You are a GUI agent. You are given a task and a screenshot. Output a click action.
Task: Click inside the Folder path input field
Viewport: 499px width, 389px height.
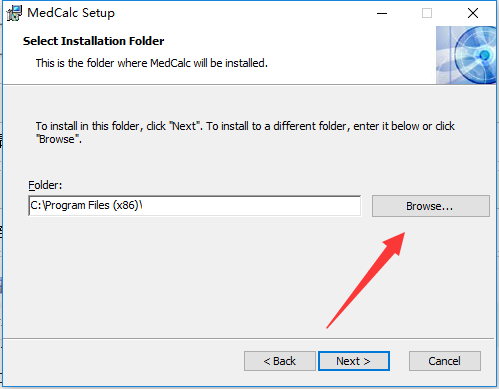pos(195,205)
